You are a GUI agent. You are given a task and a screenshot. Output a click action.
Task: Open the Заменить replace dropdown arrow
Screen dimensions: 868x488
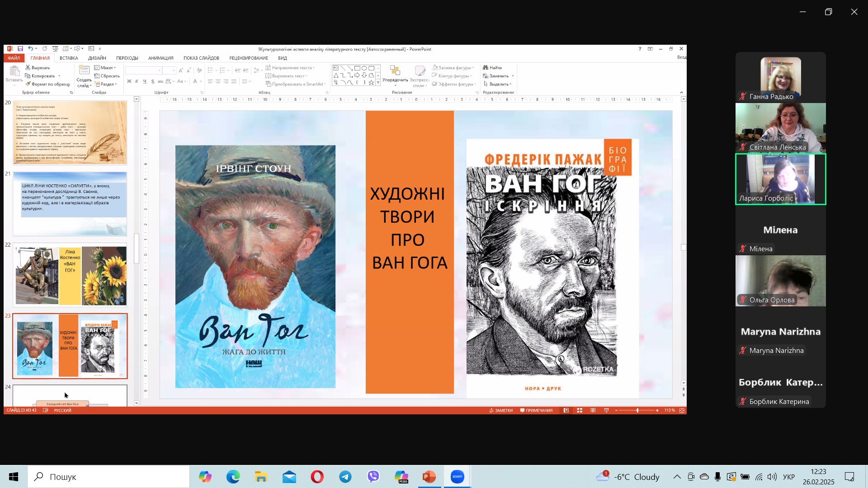513,76
